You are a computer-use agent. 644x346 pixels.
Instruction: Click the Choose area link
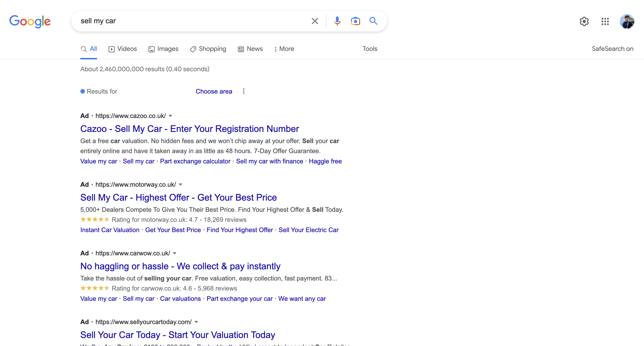[214, 92]
